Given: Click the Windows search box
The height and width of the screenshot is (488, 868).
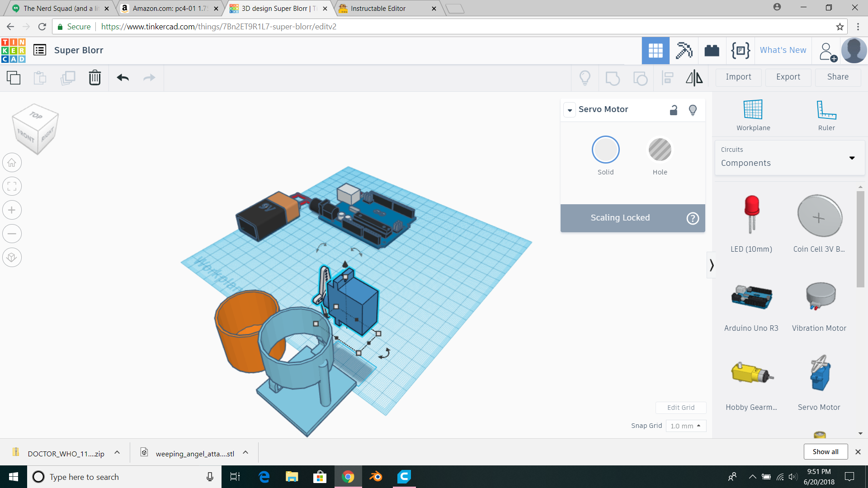Looking at the screenshot, I should pyautogui.click(x=124, y=477).
